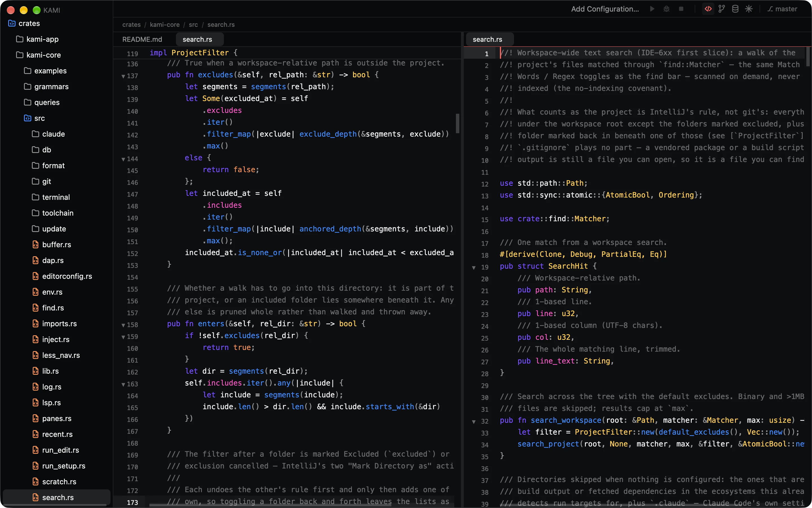
Task: Open the grammars folder
Action: [x=51, y=86]
